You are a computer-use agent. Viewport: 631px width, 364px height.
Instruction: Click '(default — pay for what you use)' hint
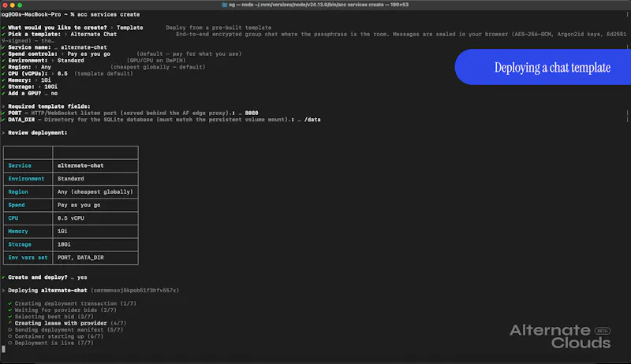pyautogui.click(x=189, y=54)
